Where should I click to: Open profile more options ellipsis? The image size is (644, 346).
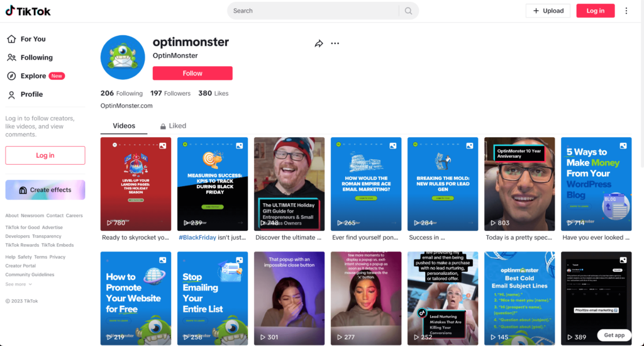click(x=335, y=43)
